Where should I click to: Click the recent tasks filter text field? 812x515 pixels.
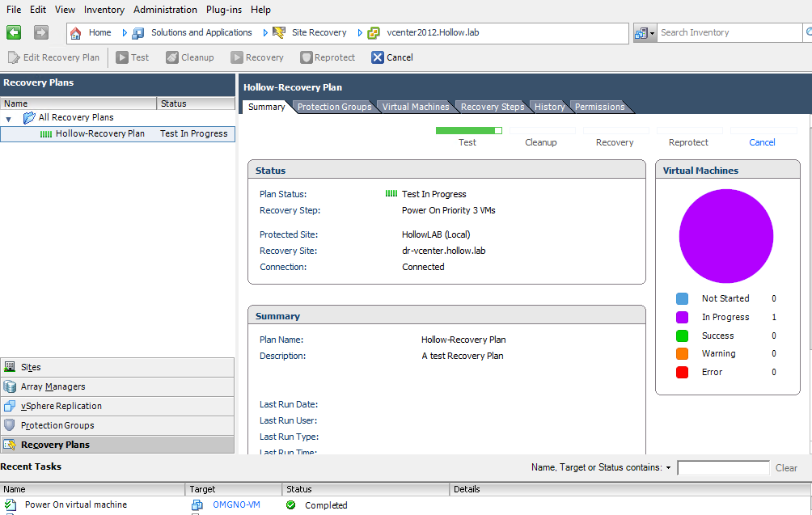723,468
